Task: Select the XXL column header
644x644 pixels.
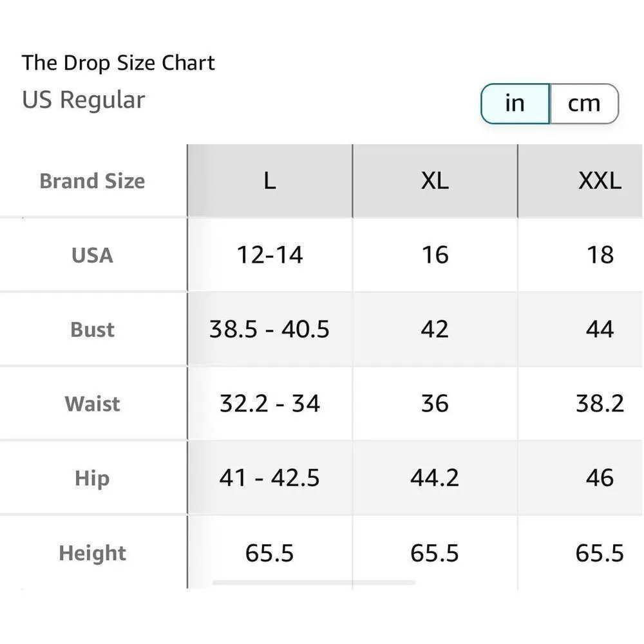Action: pyautogui.click(x=600, y=181)
